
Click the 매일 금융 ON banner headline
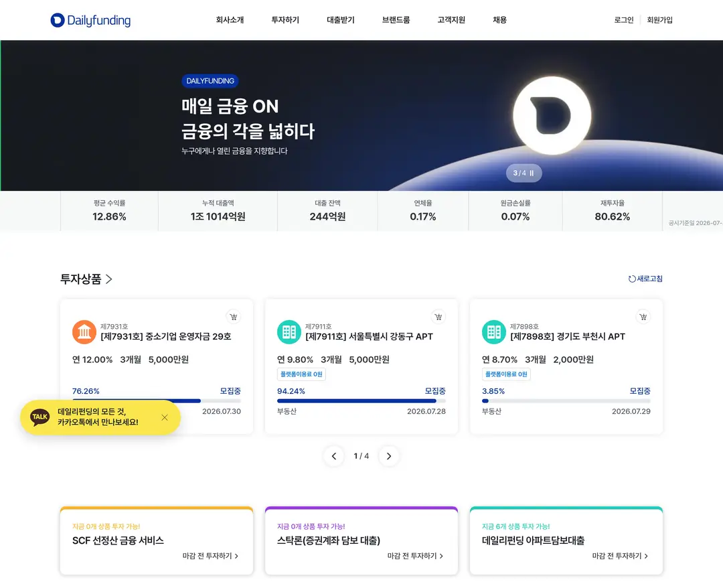point(230,106)
